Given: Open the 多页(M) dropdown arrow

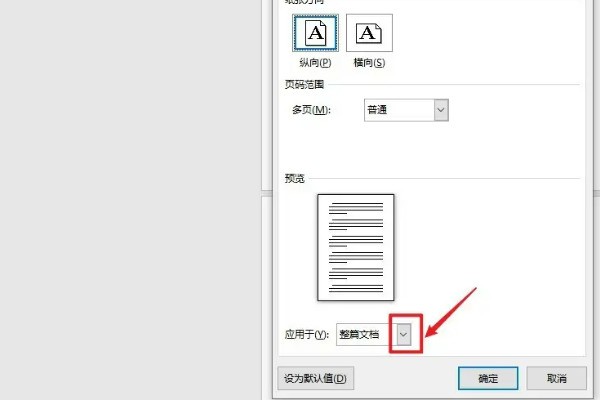Looking at the screenshot, I should tap(441, 110).
